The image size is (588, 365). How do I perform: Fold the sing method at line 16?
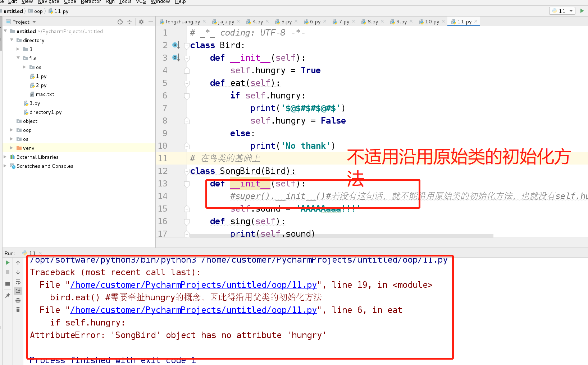tap(187, 222)
